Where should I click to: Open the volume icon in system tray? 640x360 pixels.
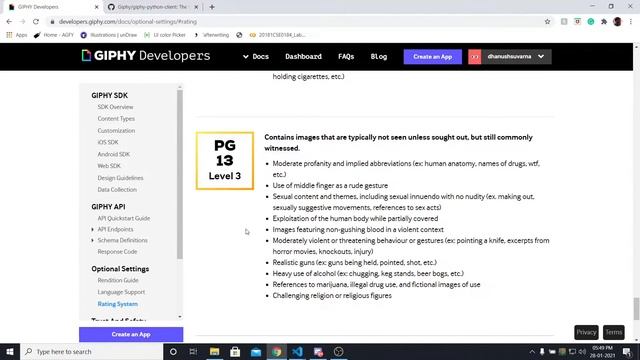(582, 351)
